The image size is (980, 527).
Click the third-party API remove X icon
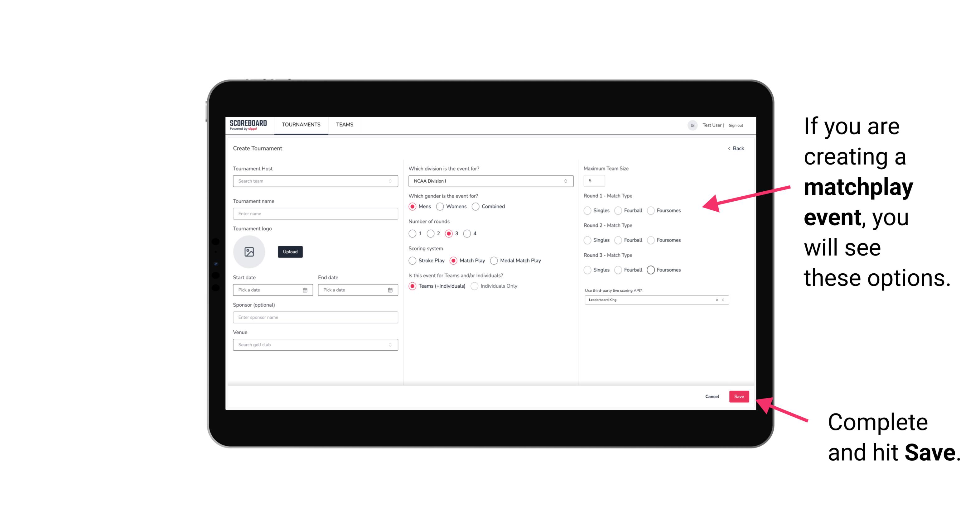point(717,300)
